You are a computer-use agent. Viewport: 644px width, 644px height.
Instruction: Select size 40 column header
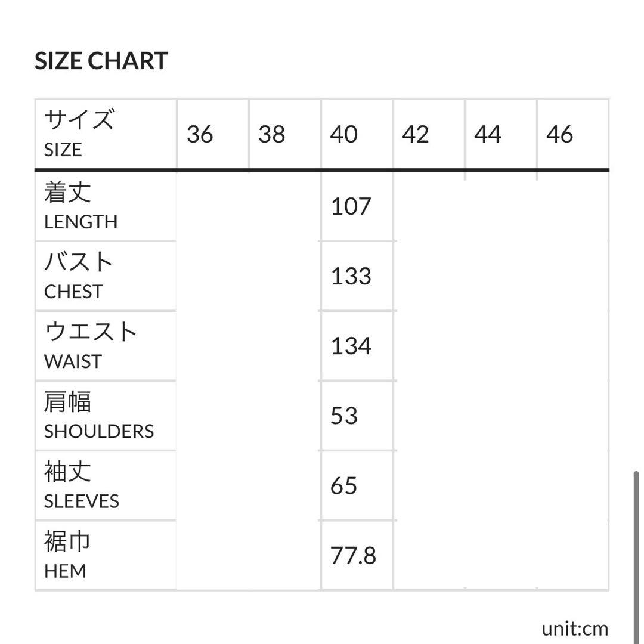point(344,134)
